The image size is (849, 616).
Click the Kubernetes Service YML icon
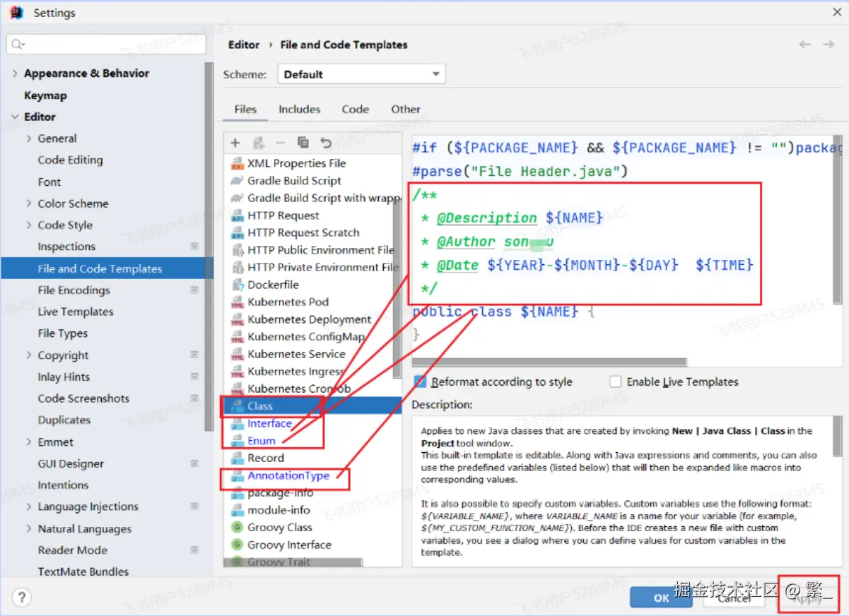point(238,355)
